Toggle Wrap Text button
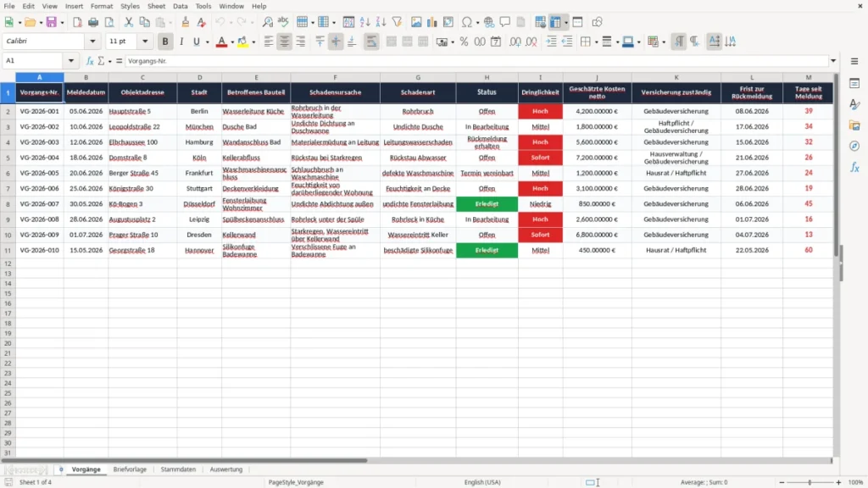This screenshot has height=488, width=868. (x=371, y=42)
